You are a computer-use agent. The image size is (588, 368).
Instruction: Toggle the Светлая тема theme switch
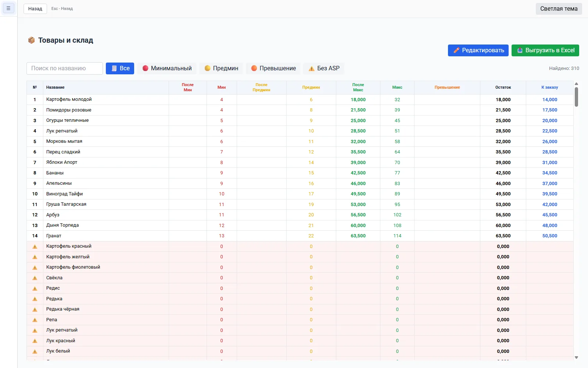click(559, 9)
